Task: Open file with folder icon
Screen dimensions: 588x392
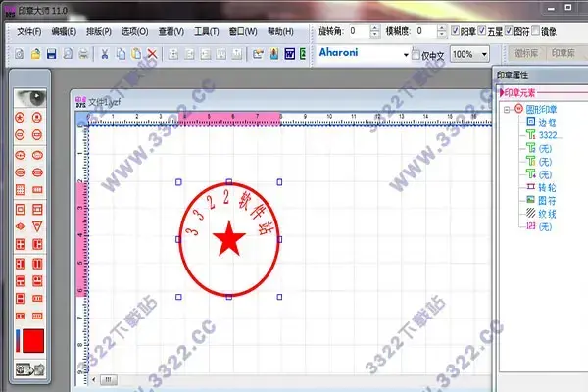Action: (35, 54)
